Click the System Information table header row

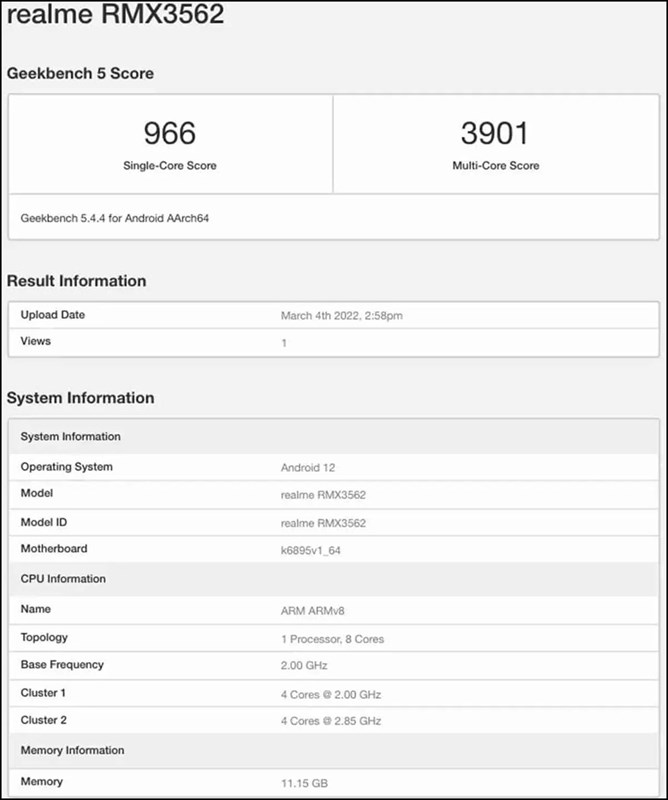[334, 437]
